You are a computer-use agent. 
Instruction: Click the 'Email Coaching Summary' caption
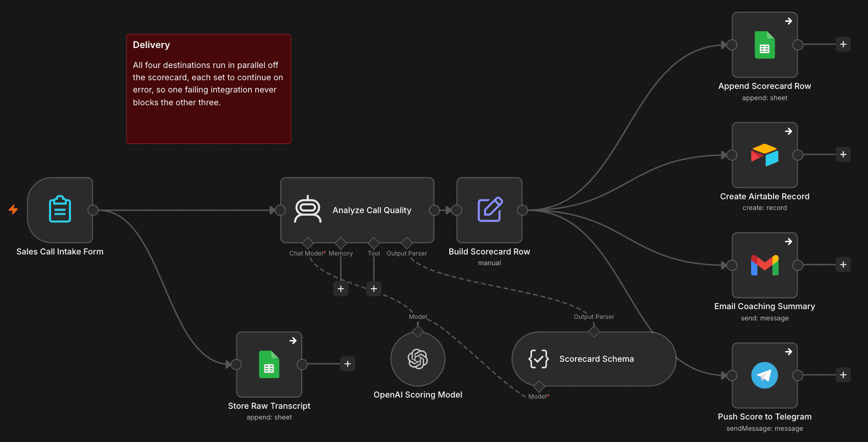tap(764, 306)
